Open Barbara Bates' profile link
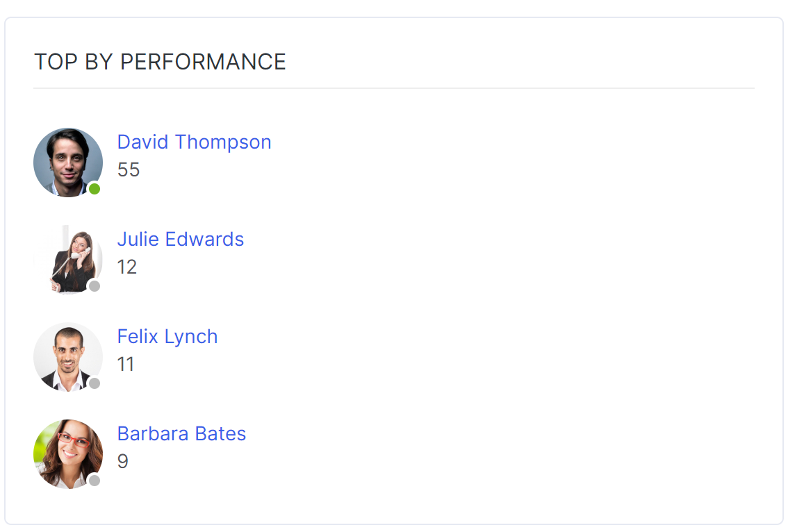The width and height of the screenshot is (788, 532). pyautogui.click(x=181, y=433)
